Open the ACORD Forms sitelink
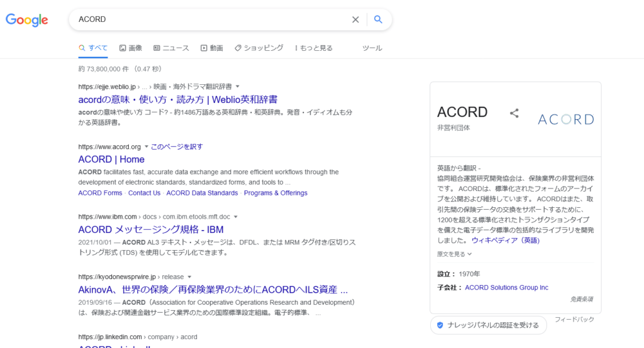 click(x=100, y=193)
